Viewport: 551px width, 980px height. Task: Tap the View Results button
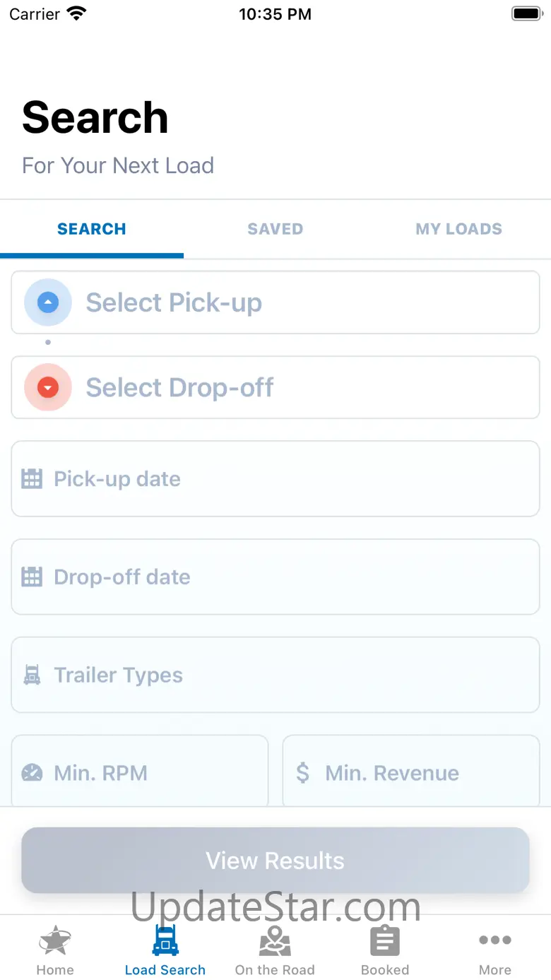(275, 860)
